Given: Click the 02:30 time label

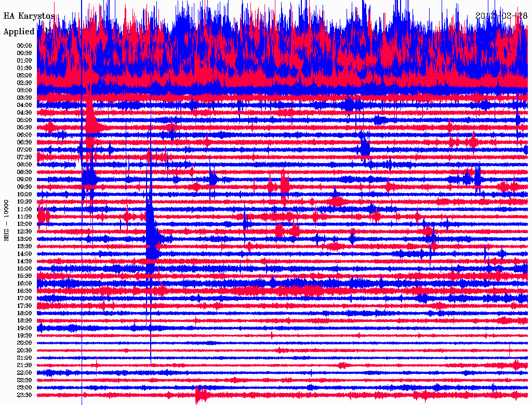Looking at the screenshot, I should (24, 83).
